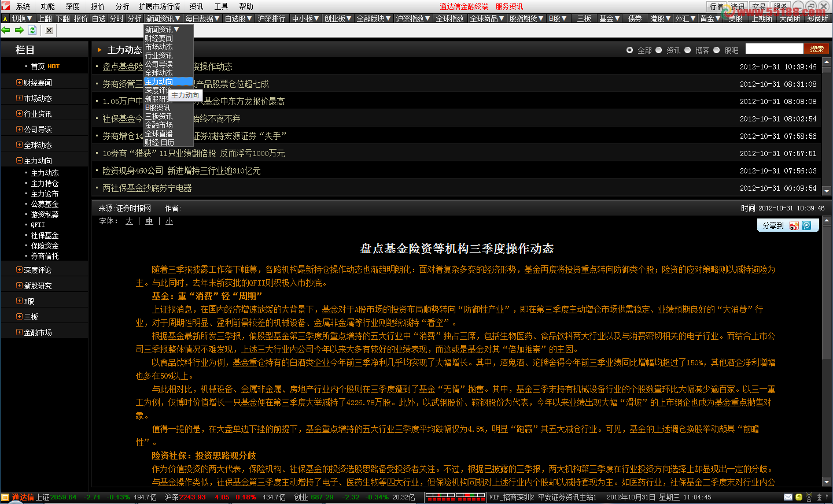Click the signal tower status icon

[809, 497]
